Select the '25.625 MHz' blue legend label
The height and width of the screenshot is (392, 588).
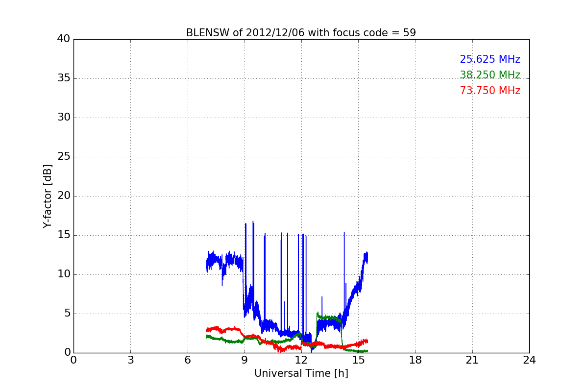(x=490, y=59)
